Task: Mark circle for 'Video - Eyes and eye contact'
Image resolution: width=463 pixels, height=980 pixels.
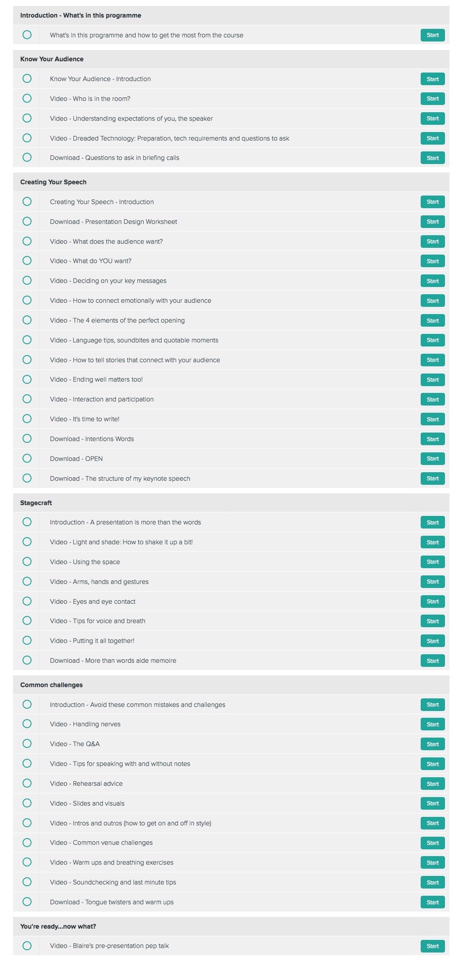Action: (x=27, y=601)
